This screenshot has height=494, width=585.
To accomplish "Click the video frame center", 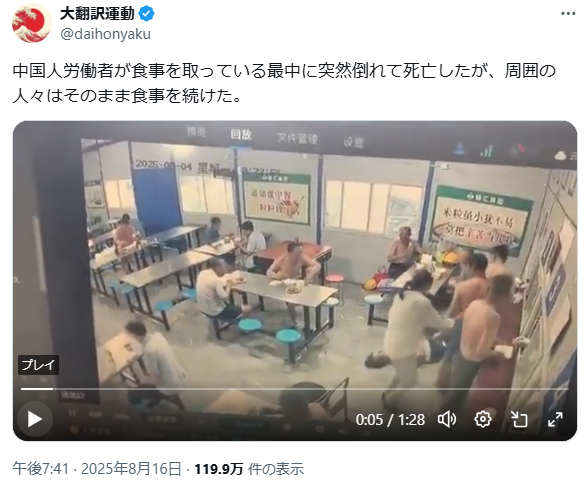I will coord(295,281).
